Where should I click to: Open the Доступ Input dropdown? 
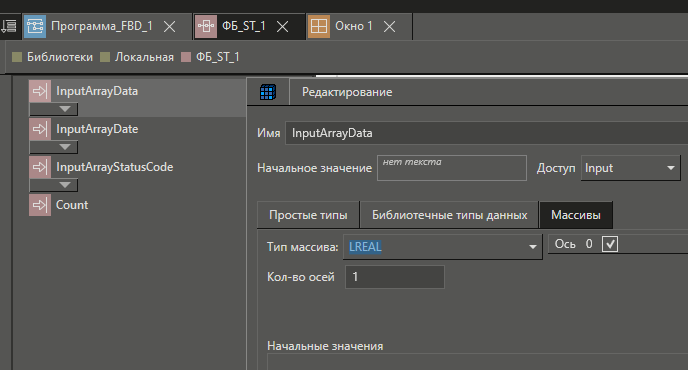631,168
